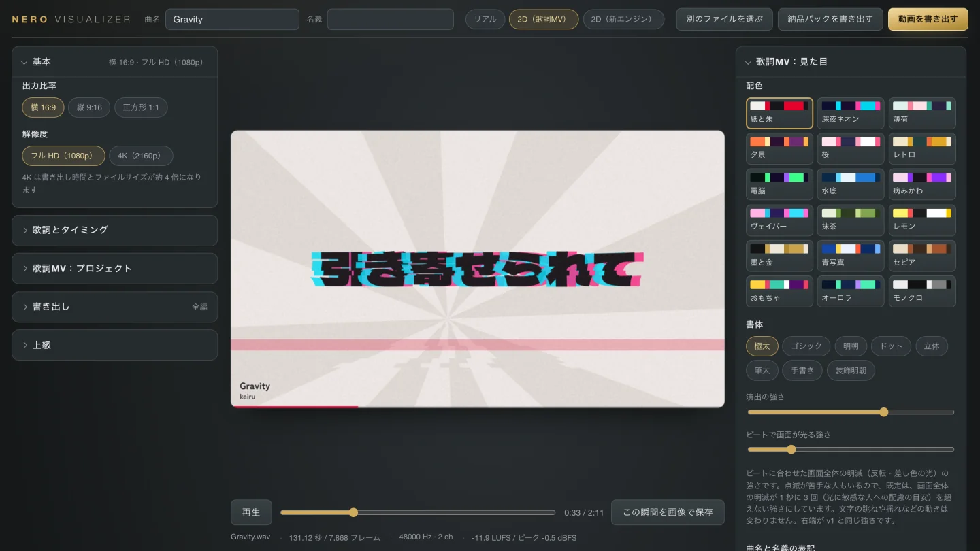Collapse the 歌詞MV：見た目 panel
Screen dimensions: 980x551
click(x=851, y=62)
